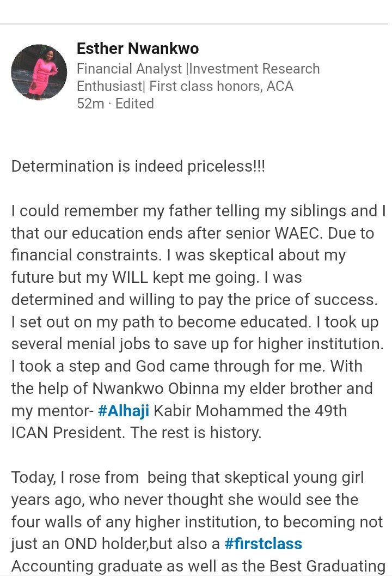Click the '52m' post timestamp

(90, 104)
